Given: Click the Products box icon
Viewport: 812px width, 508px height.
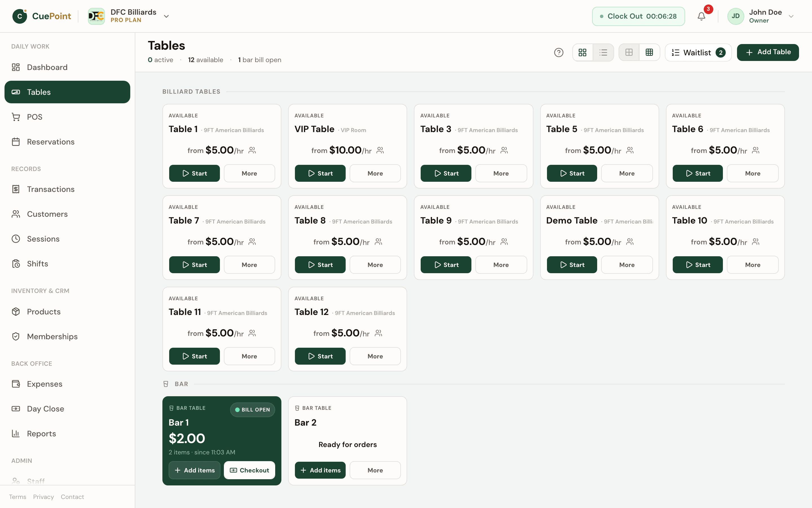Looking at the screenshot, I should click(x=16, y=312).
